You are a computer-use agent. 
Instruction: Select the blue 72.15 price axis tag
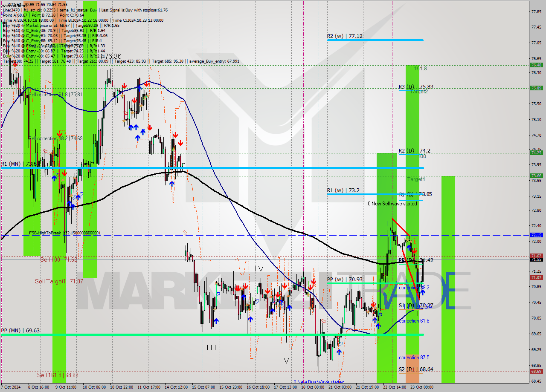[536, 235]
